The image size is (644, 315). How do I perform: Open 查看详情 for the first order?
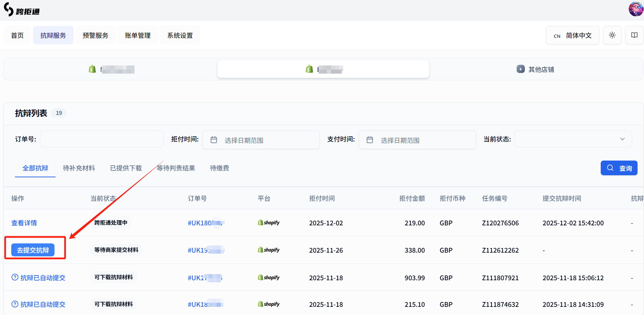click(x=24, y=223)
